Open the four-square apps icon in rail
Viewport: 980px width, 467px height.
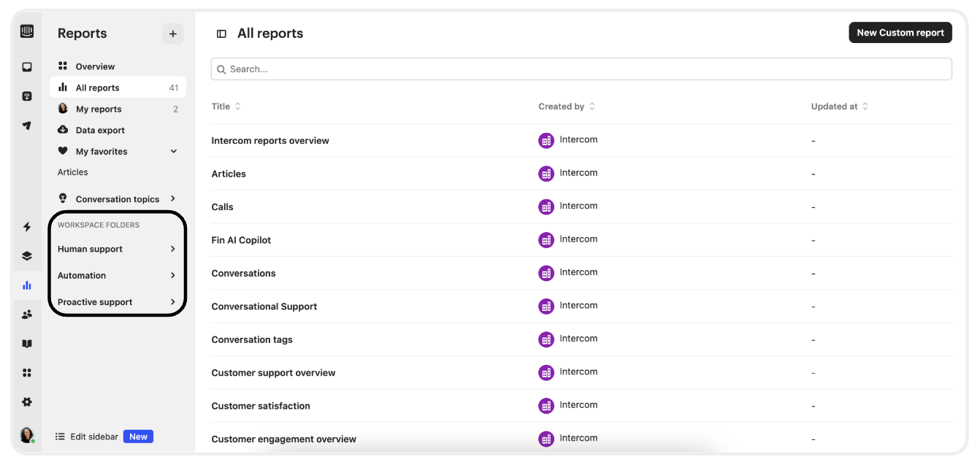(27, 373)
